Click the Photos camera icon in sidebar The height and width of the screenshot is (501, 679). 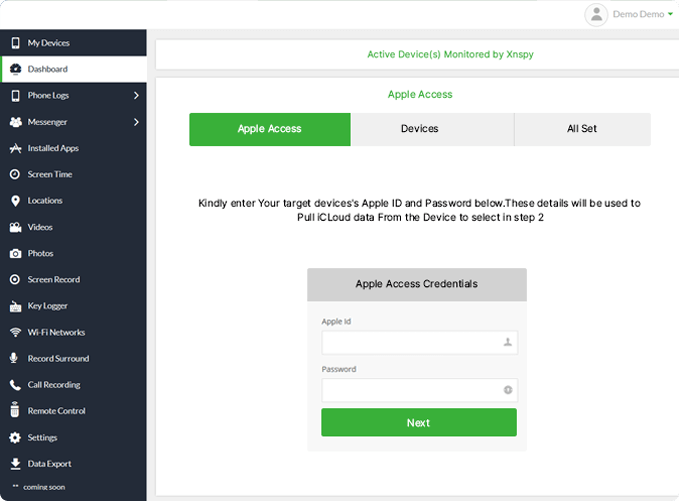point(15,253)
